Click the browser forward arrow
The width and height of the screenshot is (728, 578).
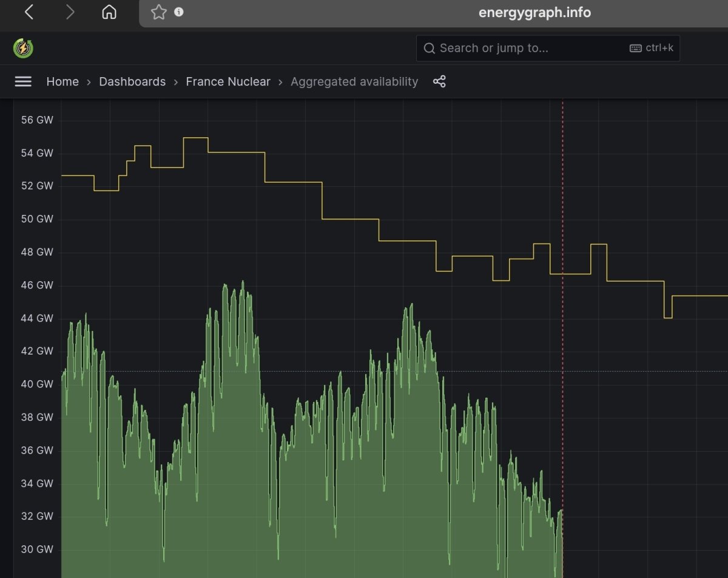pyautogui.click(x=70, y=13)
